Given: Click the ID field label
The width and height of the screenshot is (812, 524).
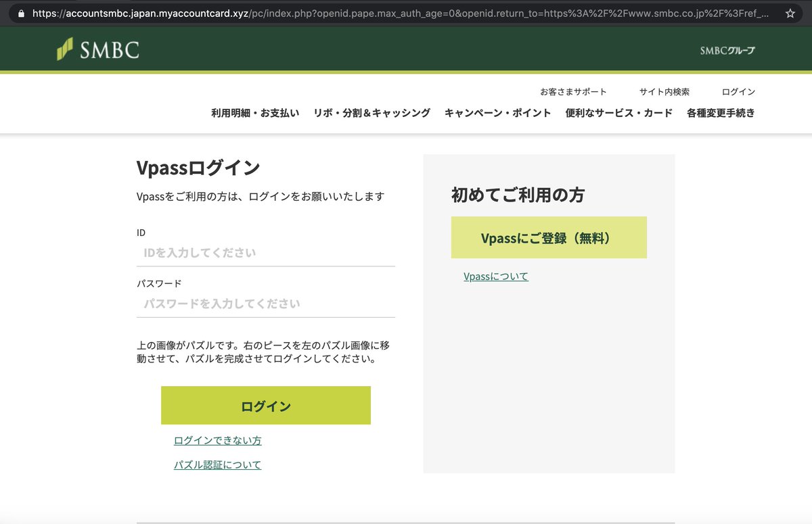Looking at the screenshot, I should (x=141, y=233).
